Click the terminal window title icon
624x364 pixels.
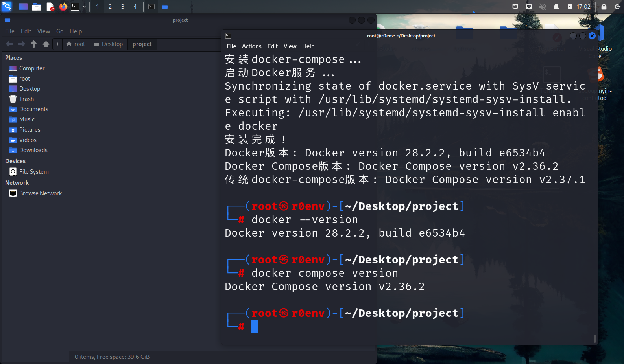click(x=228, y=36)
